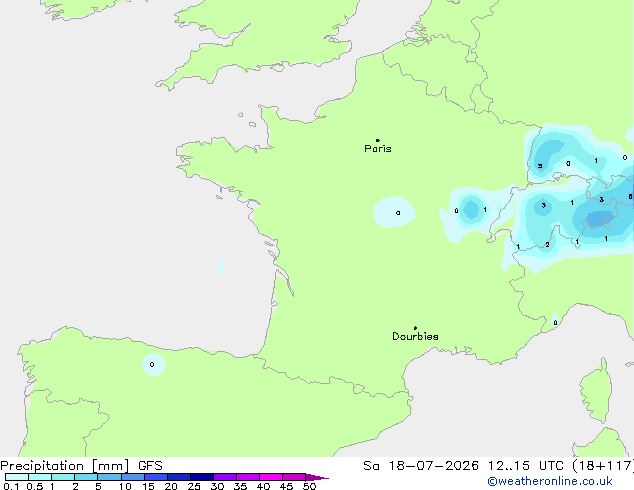
Task: Pick the legend swatch between 15 and 20
Action: click(x=155, y=477)
